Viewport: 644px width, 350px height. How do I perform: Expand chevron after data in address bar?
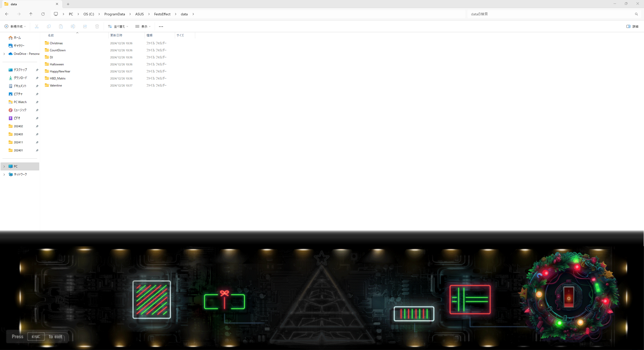193,14
